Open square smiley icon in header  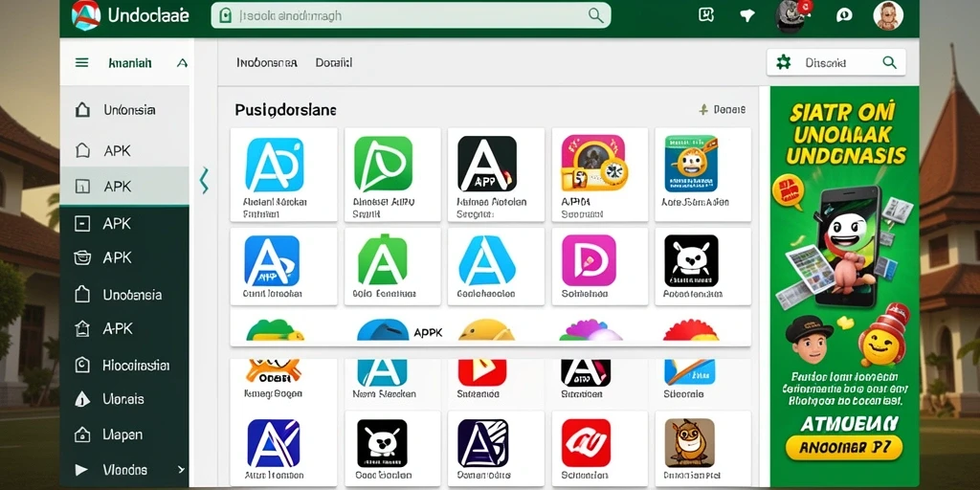pos(706,15)
